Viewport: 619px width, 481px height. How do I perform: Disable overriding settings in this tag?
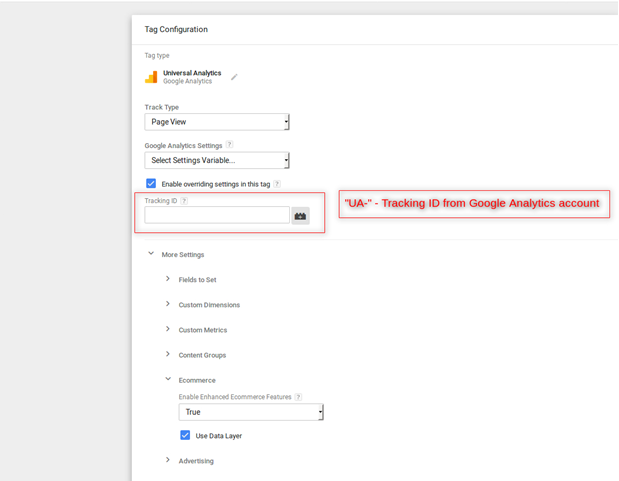(151, 183)
